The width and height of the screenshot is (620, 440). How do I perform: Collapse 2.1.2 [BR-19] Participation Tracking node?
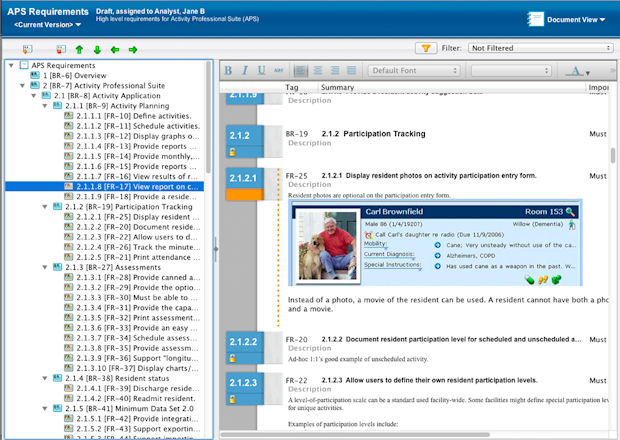tap(45, 206)
